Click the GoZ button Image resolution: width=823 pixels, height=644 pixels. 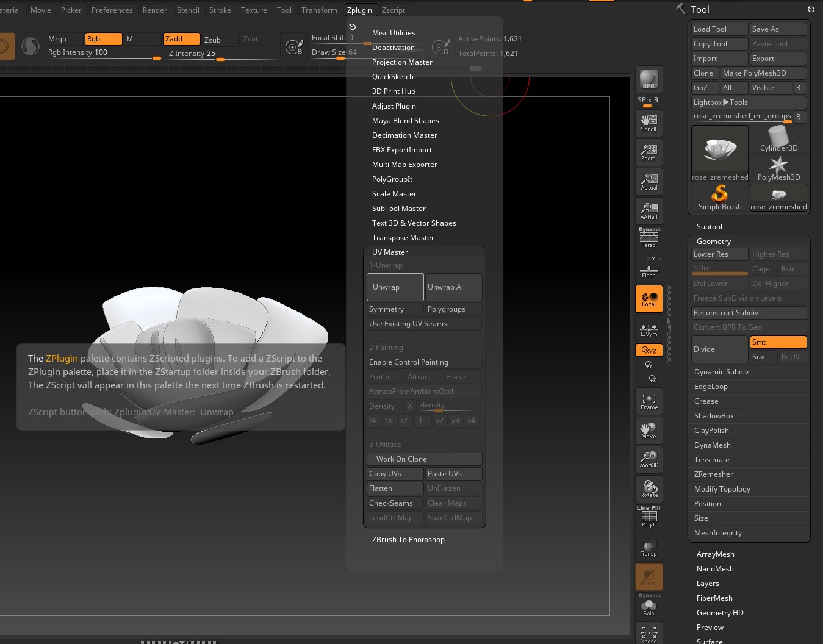(x=705, y=88)
